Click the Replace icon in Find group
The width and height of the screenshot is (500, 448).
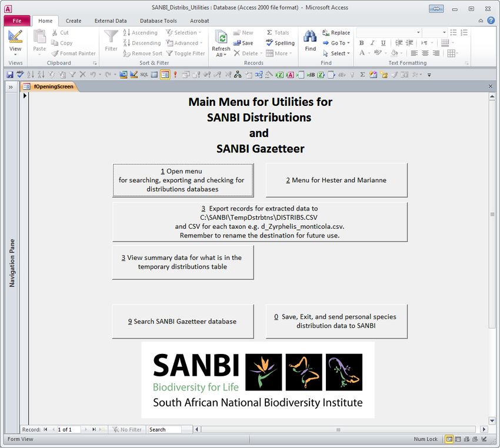(x=325, y=32)
